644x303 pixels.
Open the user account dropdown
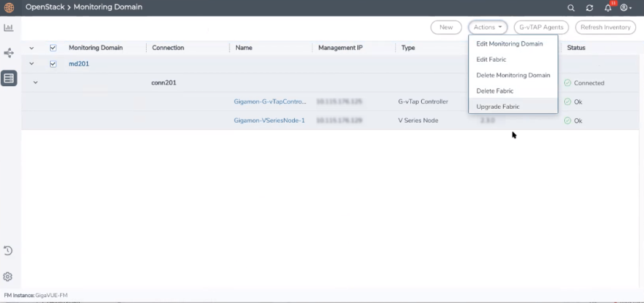point(625,8)
